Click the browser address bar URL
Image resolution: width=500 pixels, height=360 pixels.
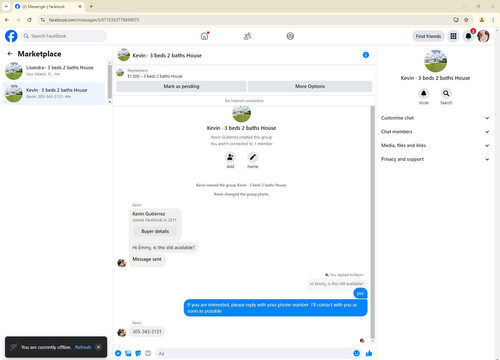(x=94, y=20)
